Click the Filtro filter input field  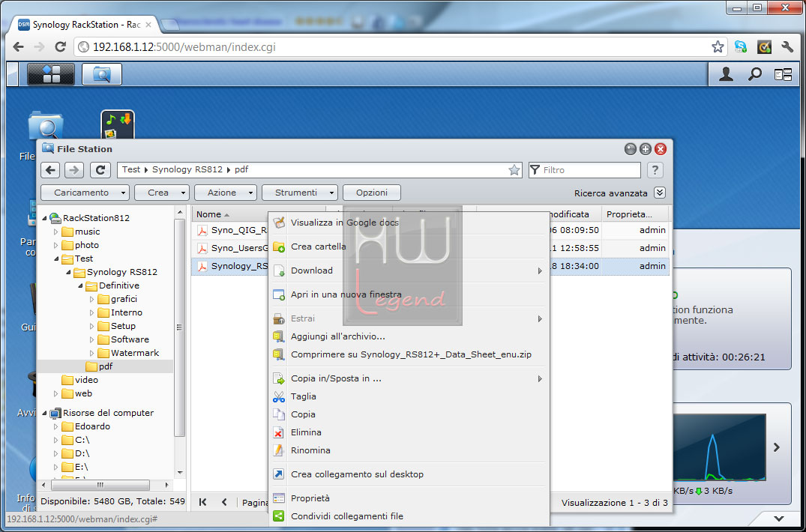coord(585,170)
